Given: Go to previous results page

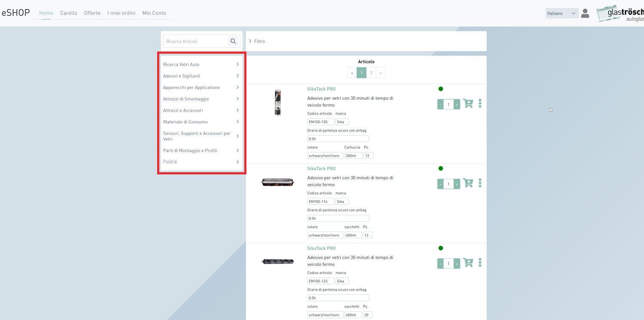Looking at the screenshot, I should [x=352, y=73].
